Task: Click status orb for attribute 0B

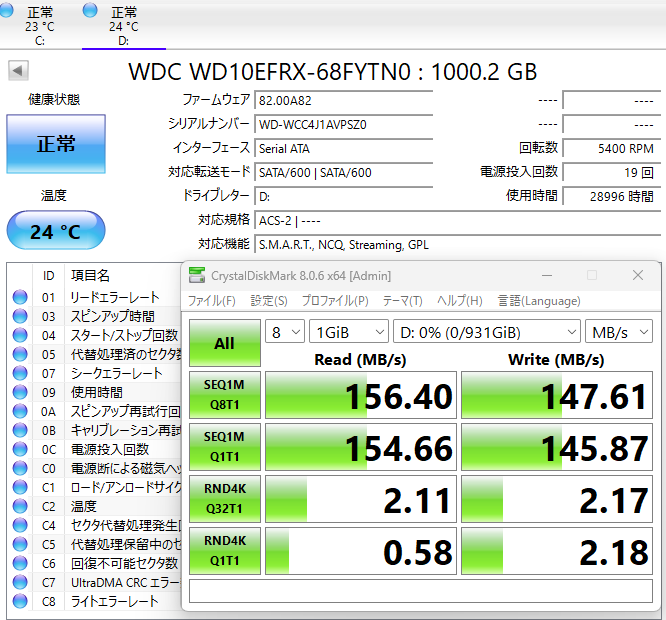Action: click(20, 430)
